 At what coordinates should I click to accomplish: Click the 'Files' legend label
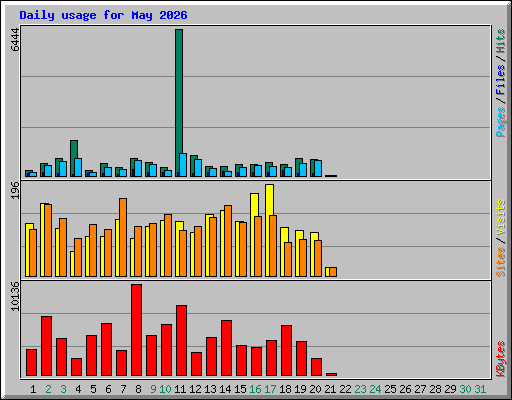(x=500, y=80)
